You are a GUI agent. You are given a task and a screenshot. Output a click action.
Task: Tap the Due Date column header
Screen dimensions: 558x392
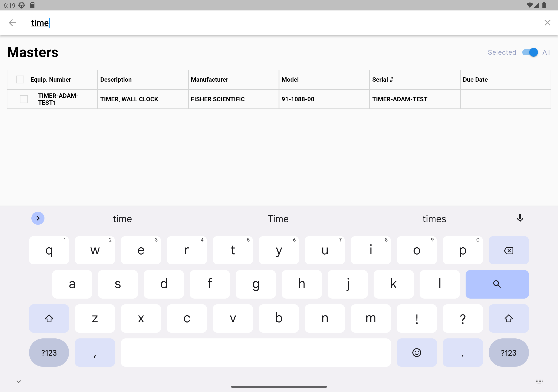[x=475, y=79]
